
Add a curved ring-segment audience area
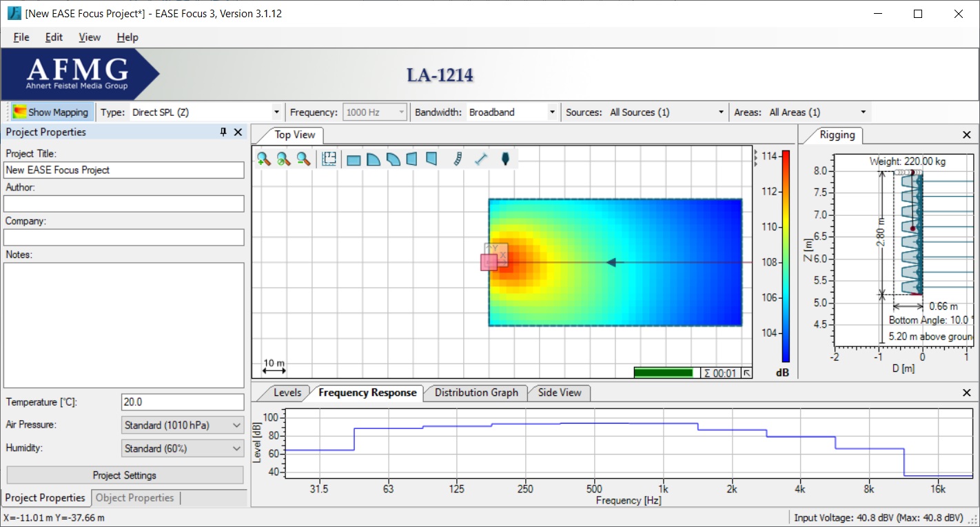[392, 159]
